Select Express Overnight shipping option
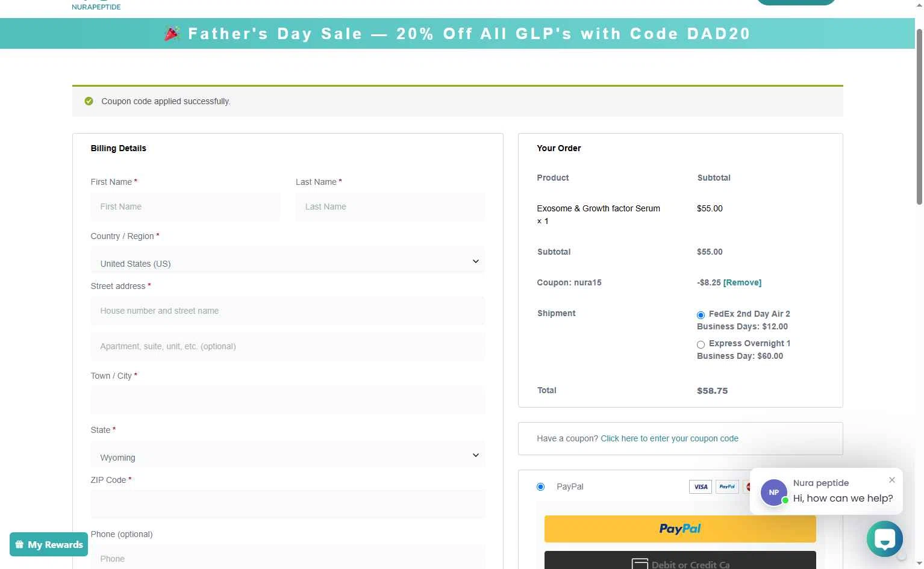Viewport: 924px width, 569px height. point(701,344)
